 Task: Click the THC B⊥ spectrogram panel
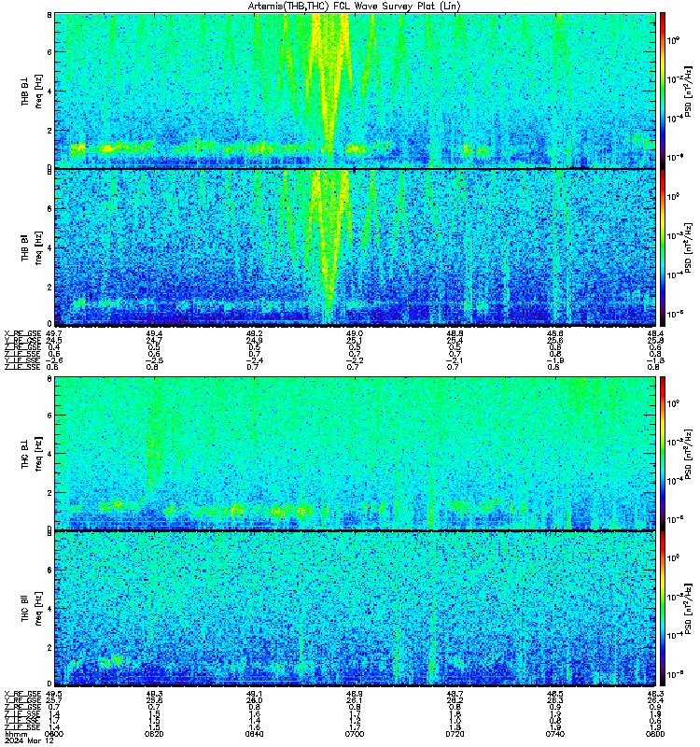pos(355,453)
